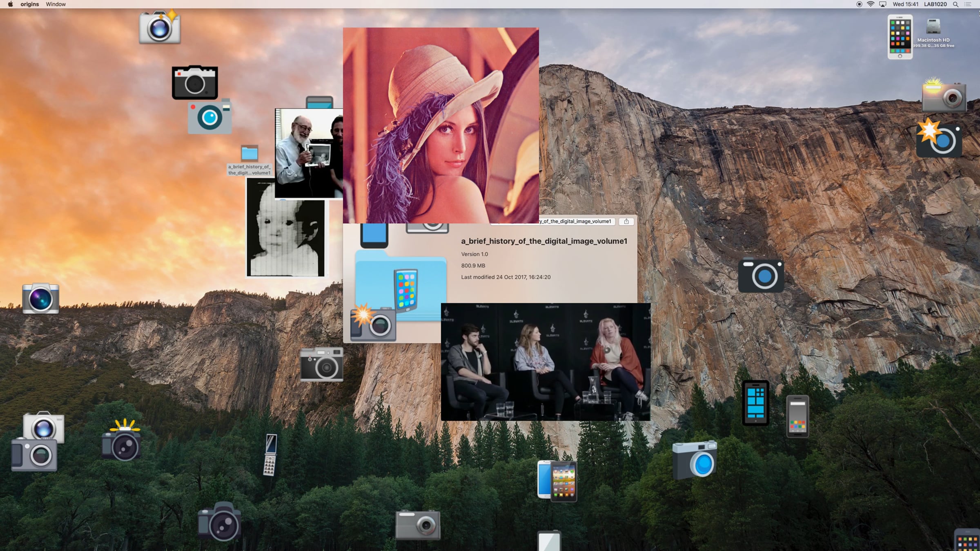Select the flashless dark camera on the cliff face
Image resolution: width=980 pixels, height=551 pixels.
click(x=761, y=275)
